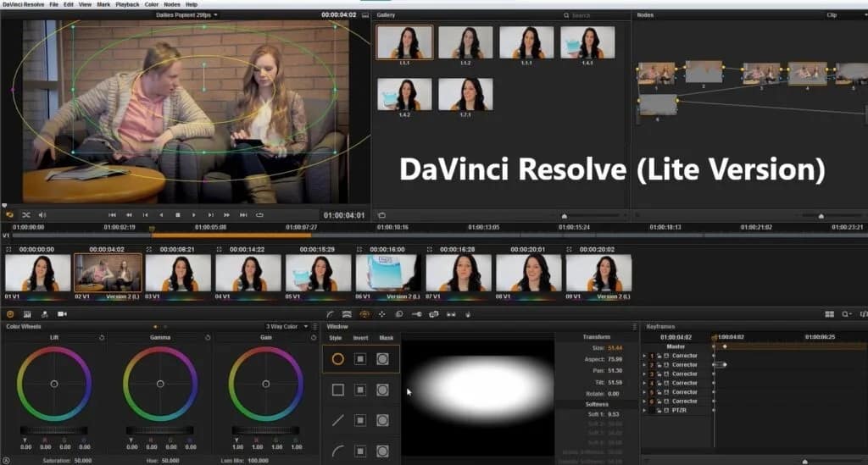The width and height of the screenshot is (868, 465).
Task: Click the Lift master wheel slider
Action: pyautogui.click(x=54, y=430)
